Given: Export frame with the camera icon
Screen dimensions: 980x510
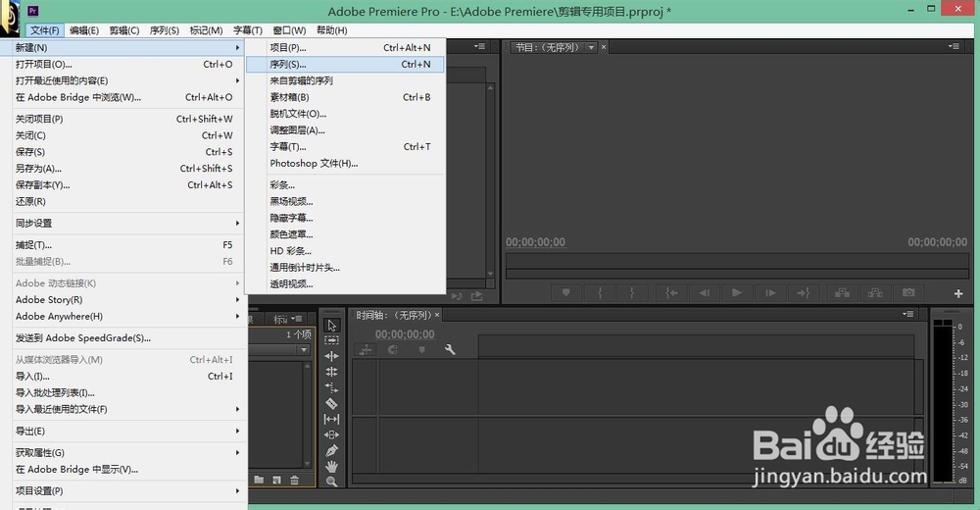Looking at the screenshot, I should [908, 293].
